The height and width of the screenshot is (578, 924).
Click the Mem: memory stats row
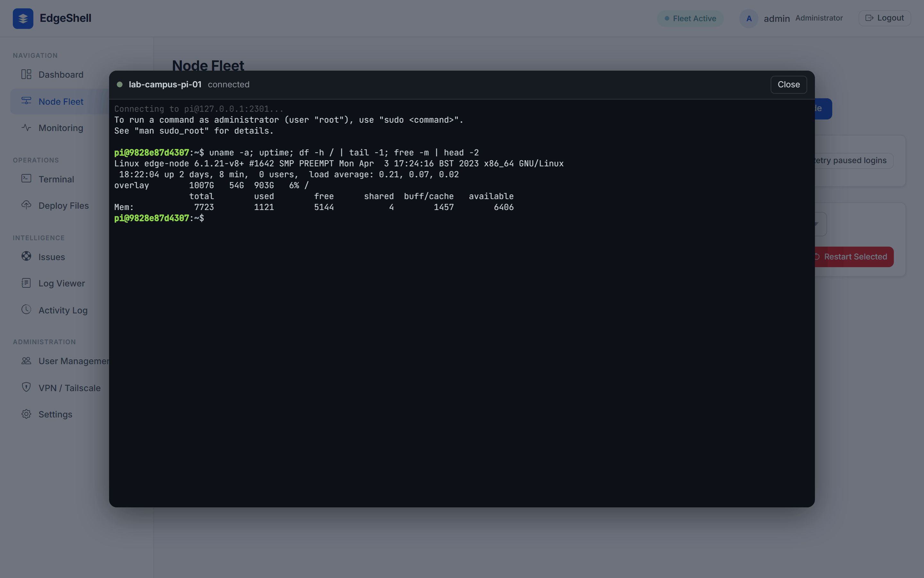[x=314, y=207]
